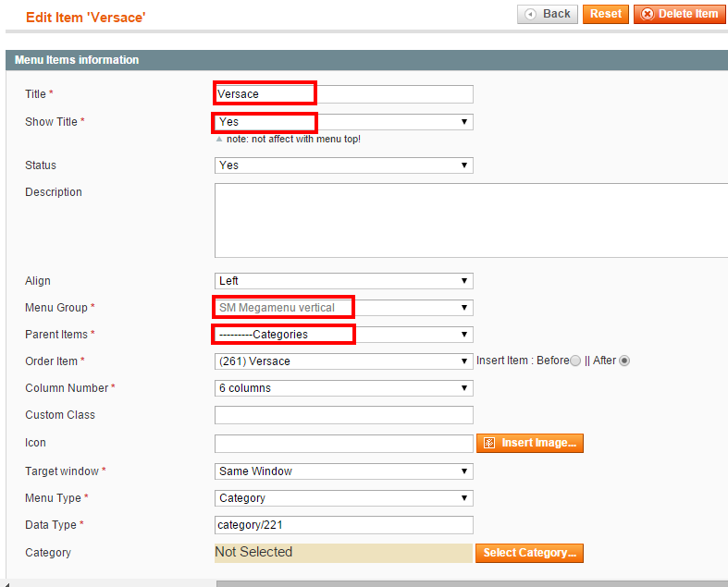This screenshot has width=728, height=587.
Task: Click inside the Description text area
Action: tap(471, 220)
